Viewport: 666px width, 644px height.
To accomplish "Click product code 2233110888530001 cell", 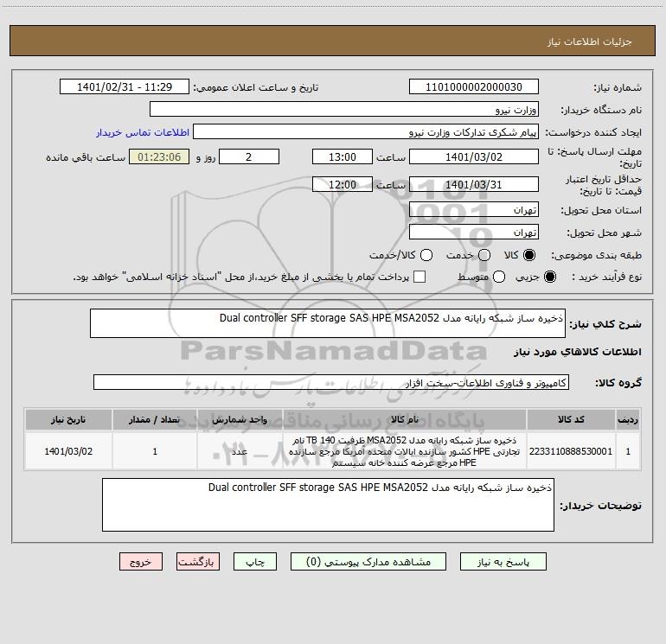I will pos(571,451).
